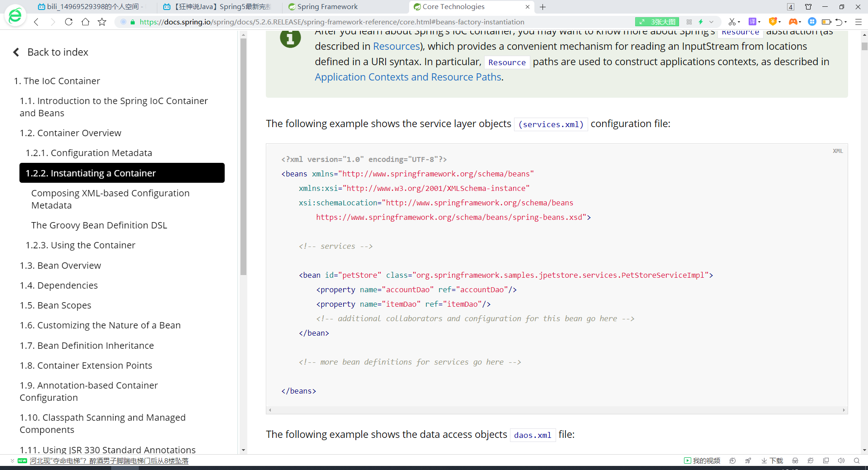The height and width of the screenshot is (470, 868).
Task: Toggle sound with the speaker icon
Action: click(x=841, y=461)
